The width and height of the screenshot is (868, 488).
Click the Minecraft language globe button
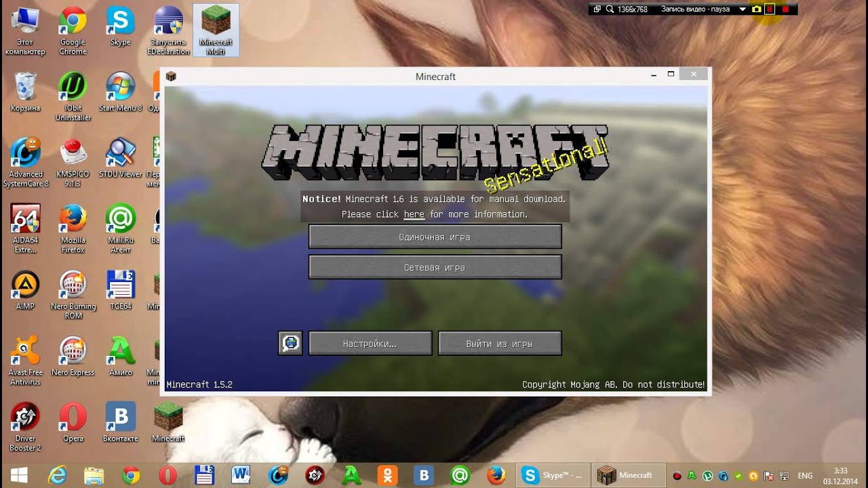pyautogui.click(x=290, y=343)
